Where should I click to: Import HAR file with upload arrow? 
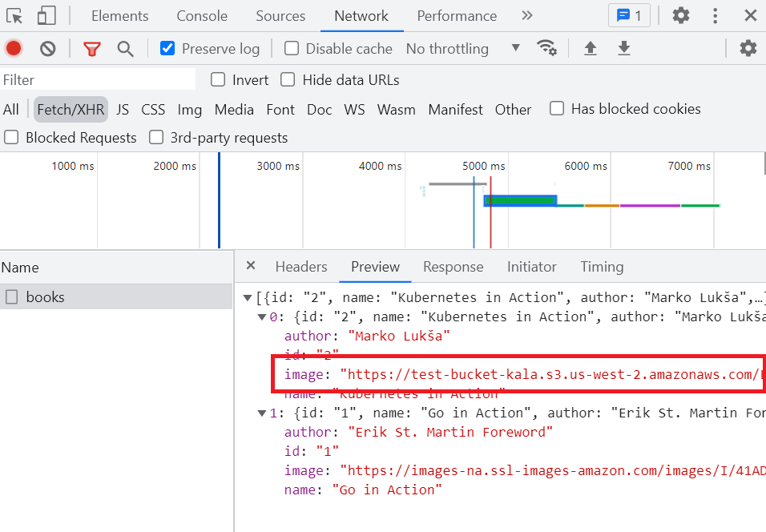(x=591, y=49)
